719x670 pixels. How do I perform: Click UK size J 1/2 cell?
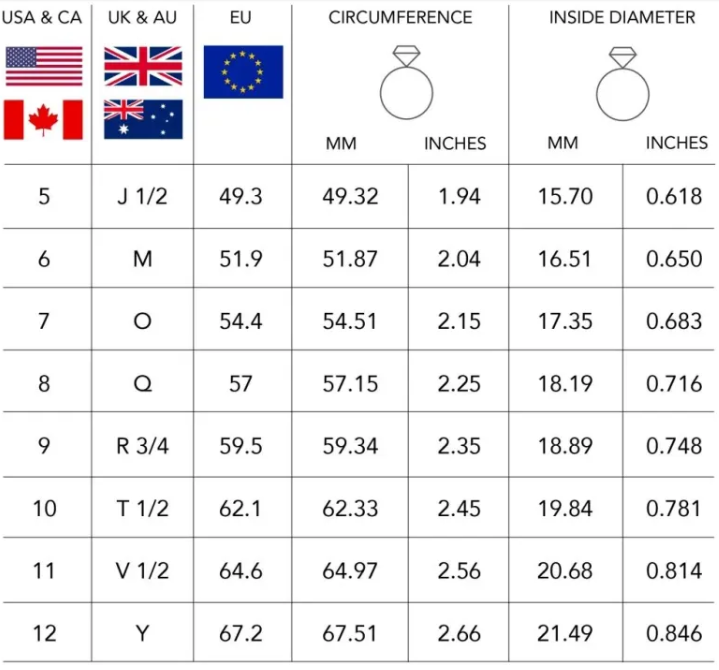tap(142, 196)
